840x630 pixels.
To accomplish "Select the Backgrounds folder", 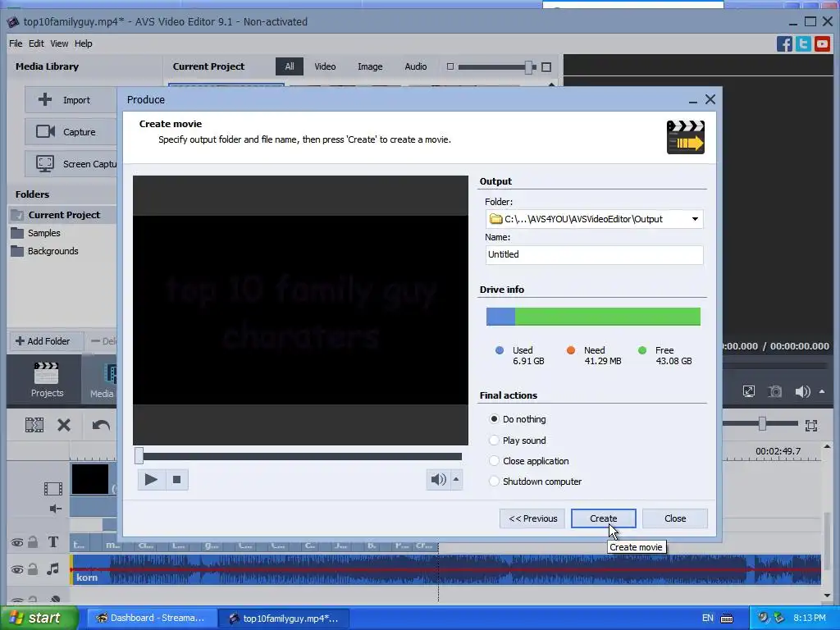I will pos(52,251).
